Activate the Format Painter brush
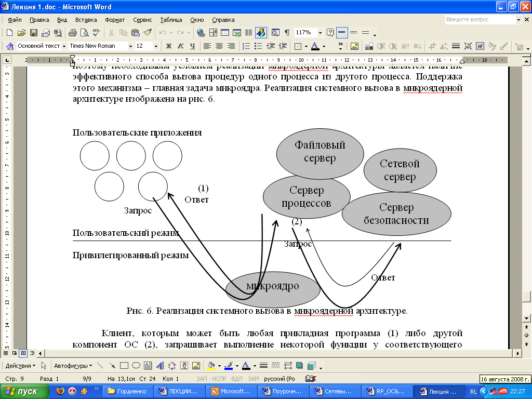Viewport: 532px width, 399px height. pyautogui.click(x=148, y=33)
